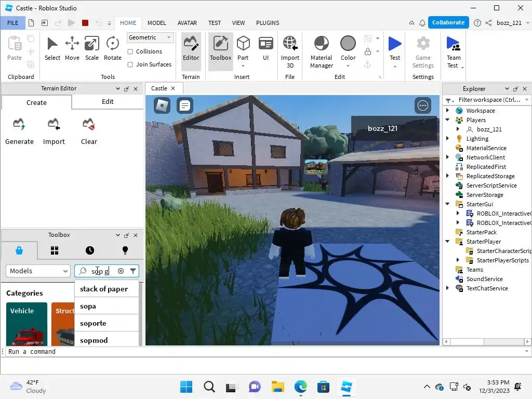Click the Filter workspace field in Explorer

click(x=489, y=100)
